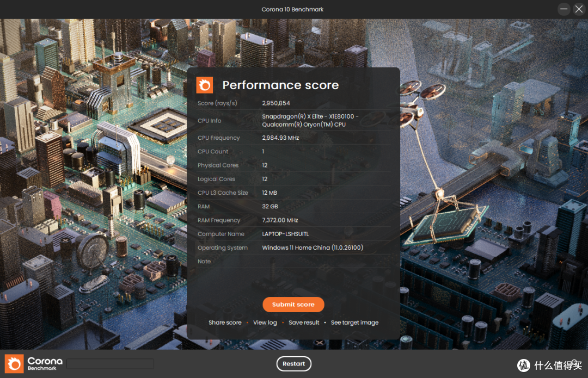
Task: Restart the benchmark
Action: [x=293, y=364]
